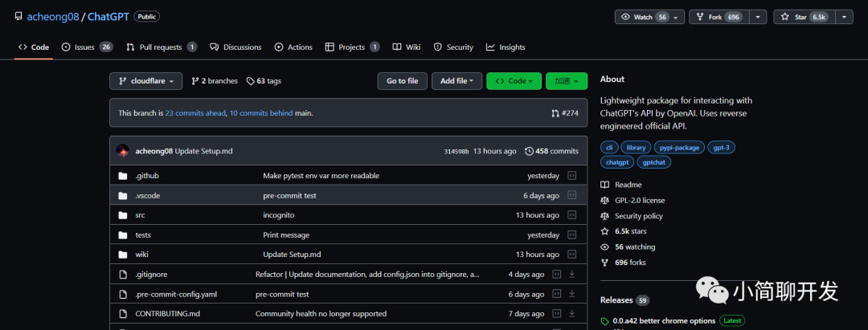868x330 pixels.
Task: Open the .vscode folder
Action: coord(148,195)
